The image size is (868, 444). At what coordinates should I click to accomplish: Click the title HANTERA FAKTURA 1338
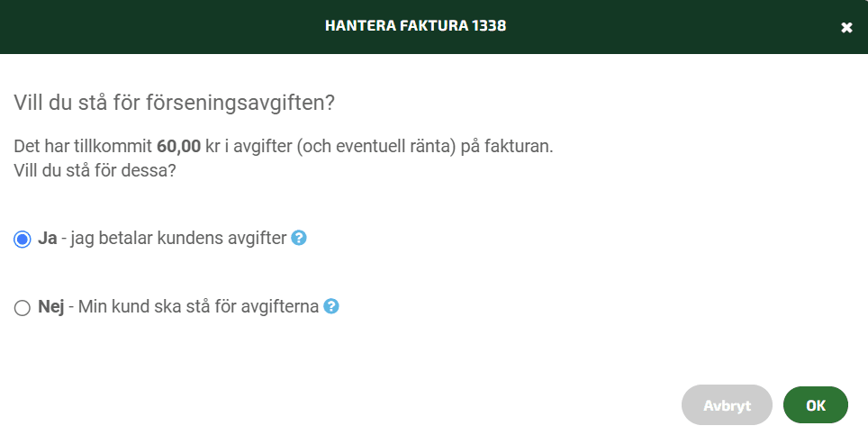coord(416,26)
